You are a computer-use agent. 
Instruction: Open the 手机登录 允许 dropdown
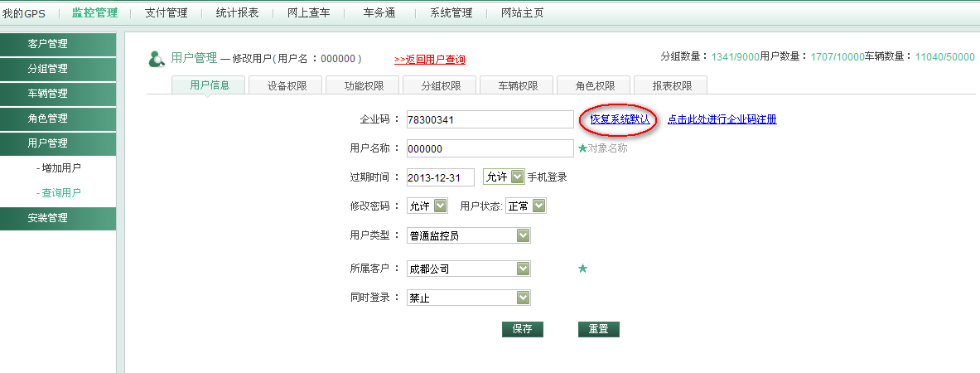point(504,177)
